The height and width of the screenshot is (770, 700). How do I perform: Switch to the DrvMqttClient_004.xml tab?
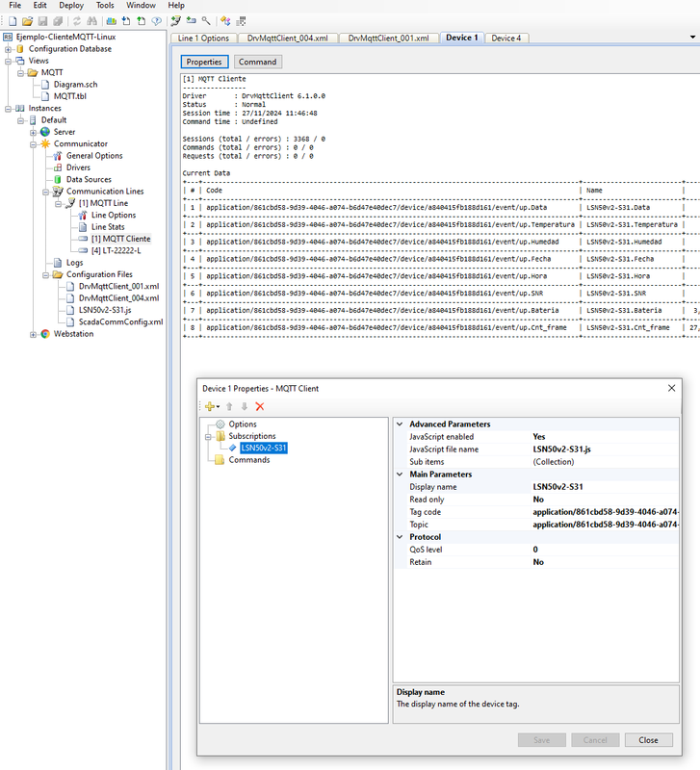(287, 38)
